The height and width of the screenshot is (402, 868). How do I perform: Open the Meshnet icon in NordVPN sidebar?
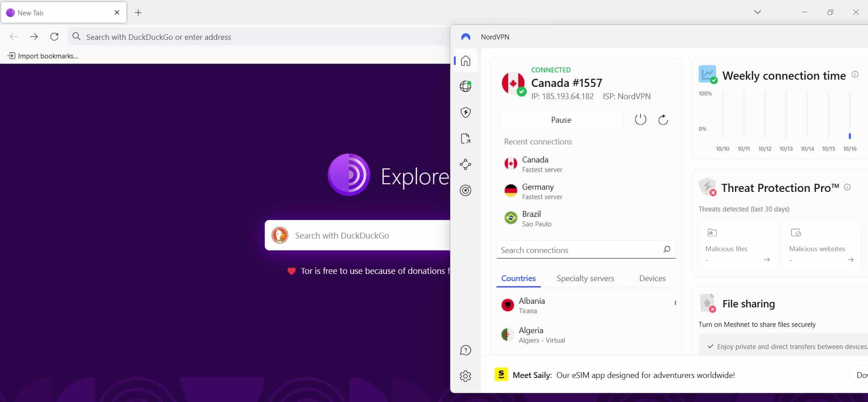[x=466, y=164]
